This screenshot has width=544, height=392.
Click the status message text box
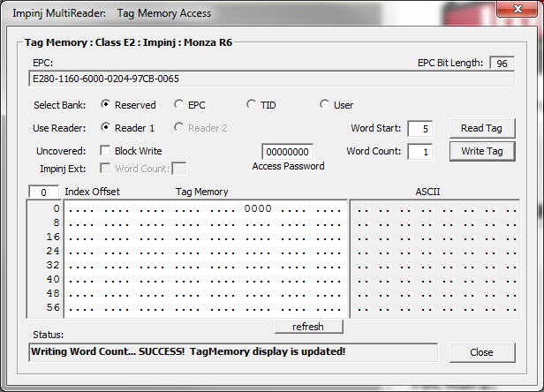[x=233, y=351]
